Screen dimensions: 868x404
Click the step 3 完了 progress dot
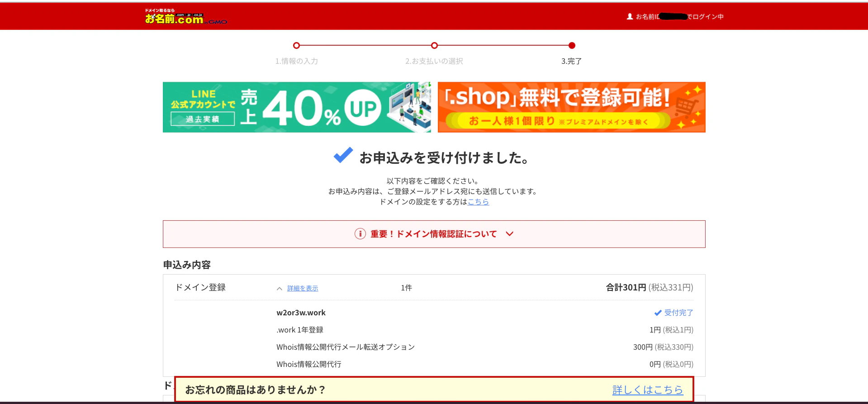(572, 45)
